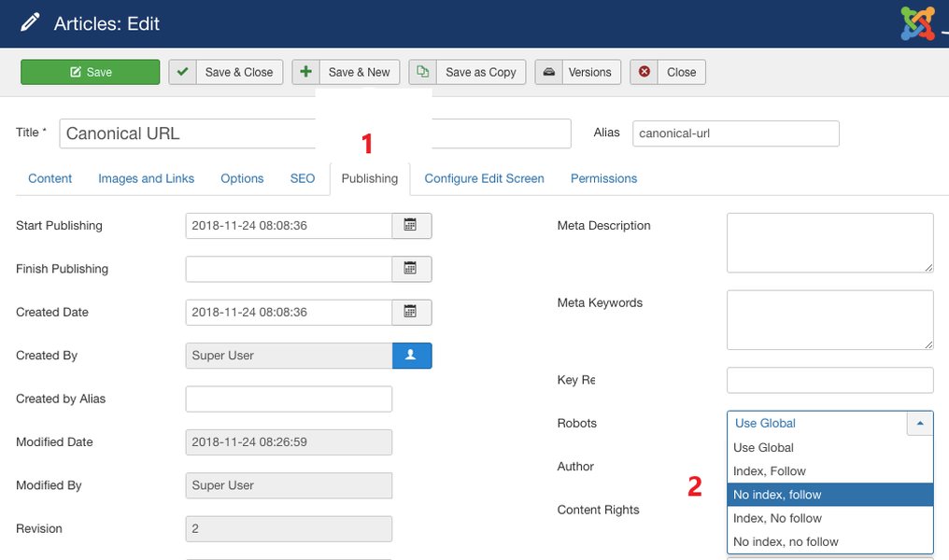The image size is (949, 560).
Task: Choose No index, follow option
Action: [829, 495]
